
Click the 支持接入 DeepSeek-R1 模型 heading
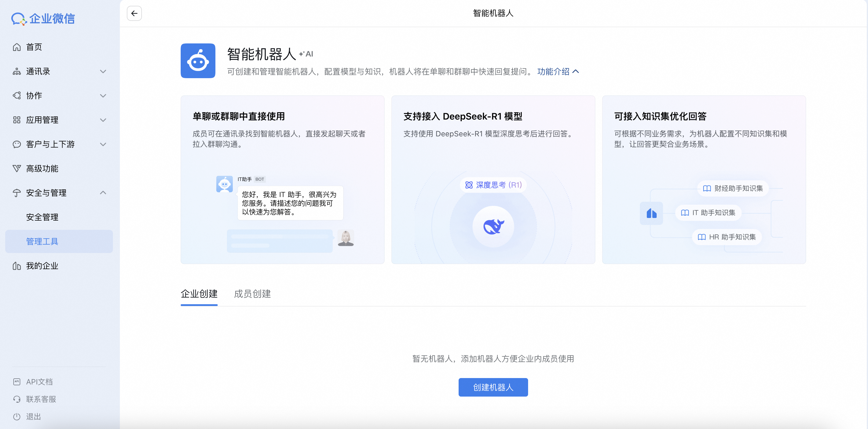tap(463, 116)
